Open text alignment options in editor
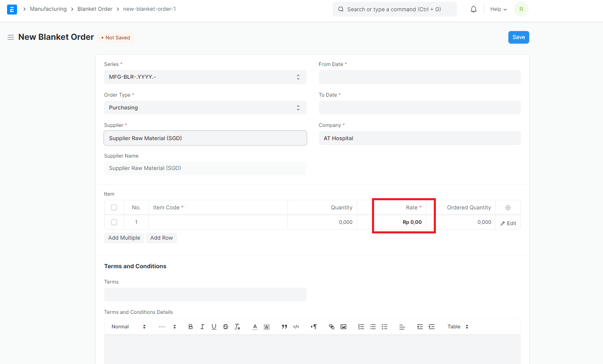This screenshot has width=603, height=364. 402,327
